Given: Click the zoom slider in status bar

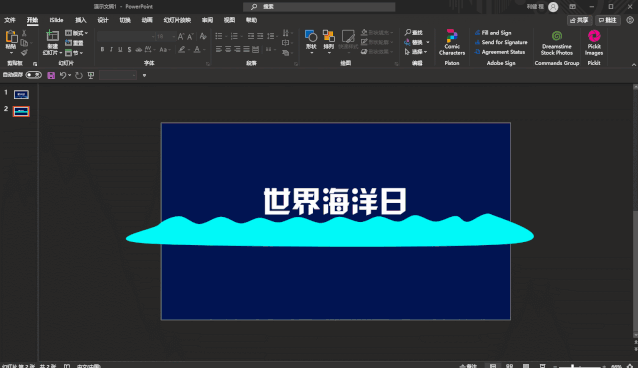Looking at the screenshot, I should point(579,366).
